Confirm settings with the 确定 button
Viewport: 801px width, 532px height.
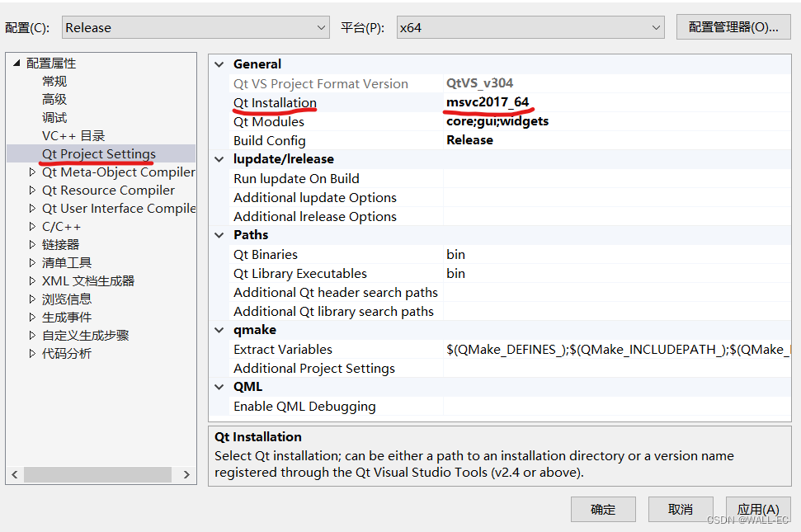point(603,509)
